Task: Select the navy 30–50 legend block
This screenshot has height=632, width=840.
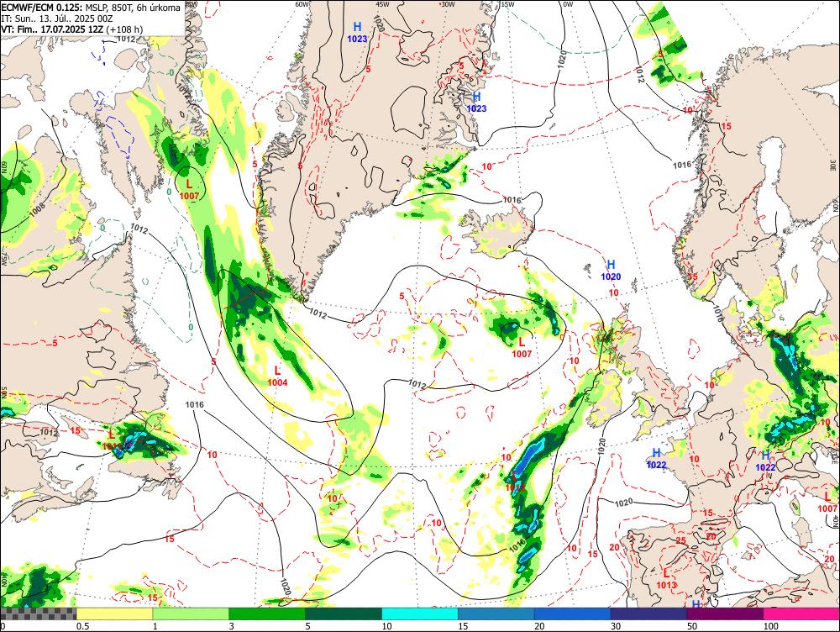Action: pos(648,614)
